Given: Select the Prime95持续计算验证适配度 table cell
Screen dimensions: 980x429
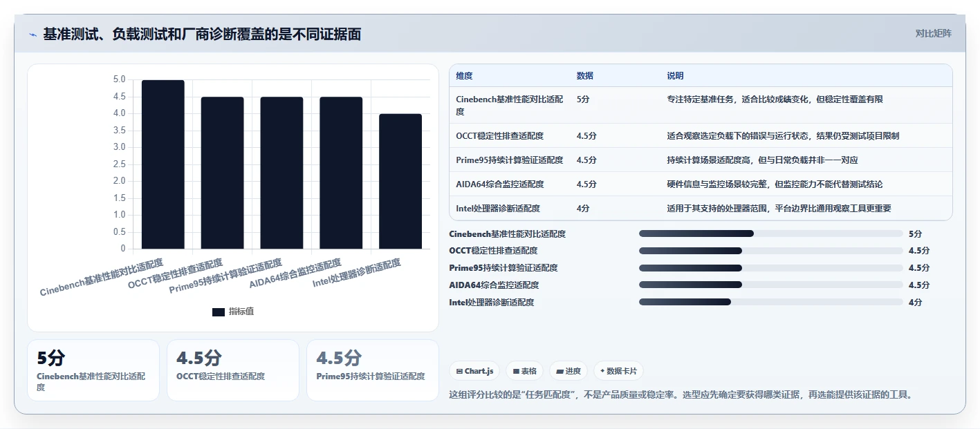Looking at the screenshot, I should click(510, 160).
